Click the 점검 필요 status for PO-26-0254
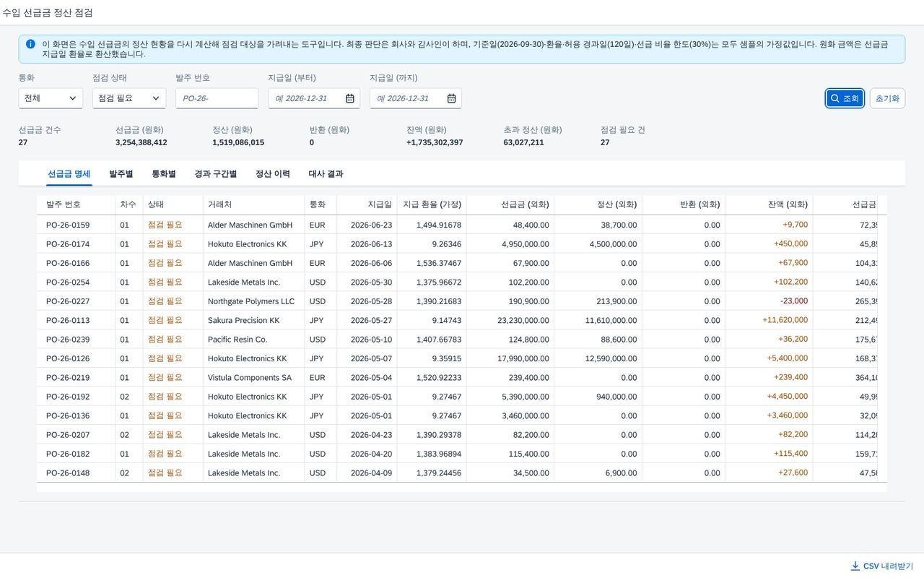924x578 pixels. pos(165,282)
